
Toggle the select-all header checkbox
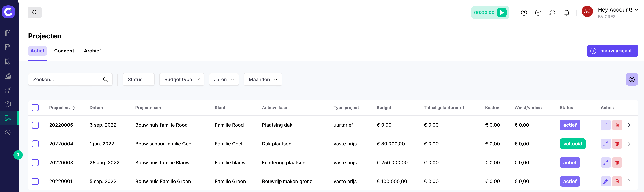[x=35, y=108]
